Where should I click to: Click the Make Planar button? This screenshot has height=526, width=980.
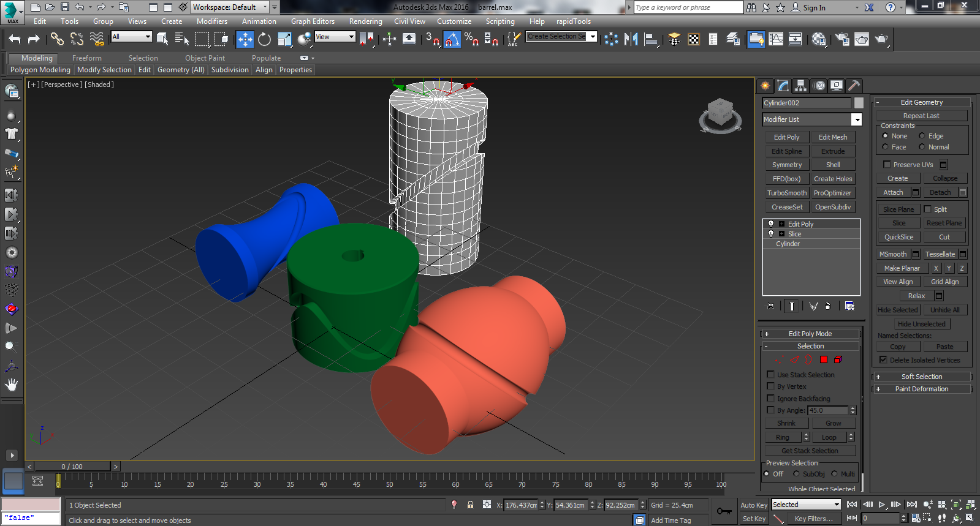(902, 268)
